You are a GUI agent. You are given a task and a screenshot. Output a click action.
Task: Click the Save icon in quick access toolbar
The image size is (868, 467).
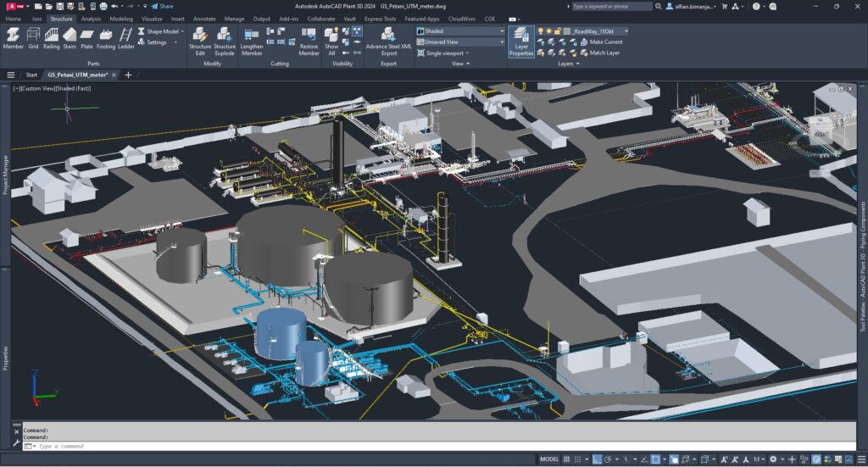[x=60, y=6]
